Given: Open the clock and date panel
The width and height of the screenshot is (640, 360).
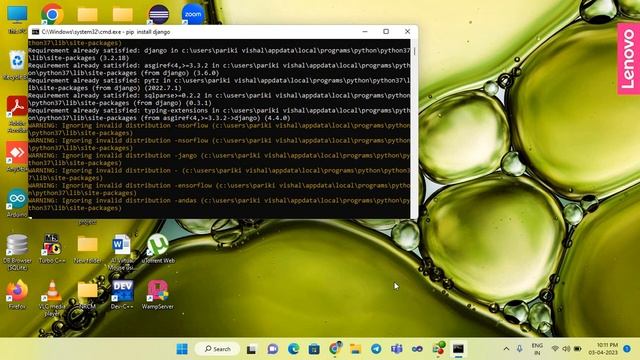Looking at the screenshot, I should pos(603,349).
